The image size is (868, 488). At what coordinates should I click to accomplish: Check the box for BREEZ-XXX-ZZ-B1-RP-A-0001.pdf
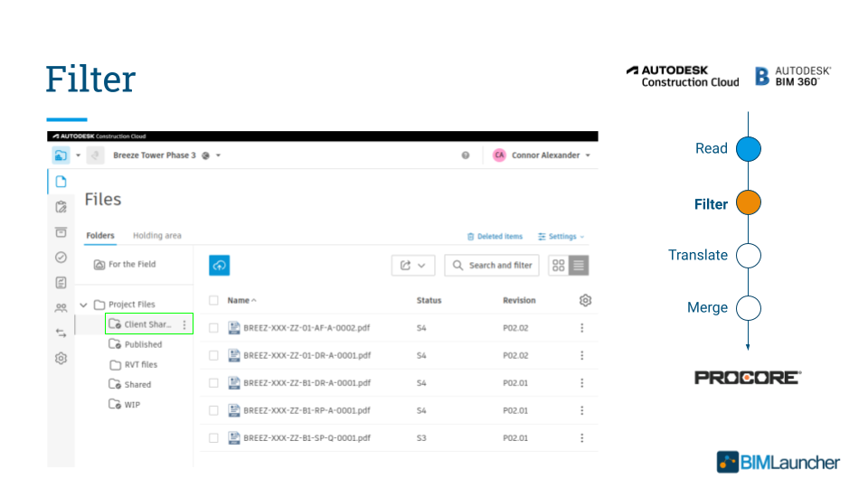tap(213, 410)
